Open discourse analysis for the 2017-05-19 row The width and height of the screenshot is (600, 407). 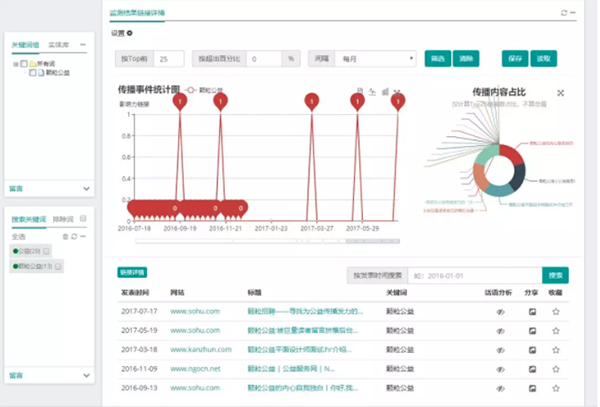coord(501,331)
